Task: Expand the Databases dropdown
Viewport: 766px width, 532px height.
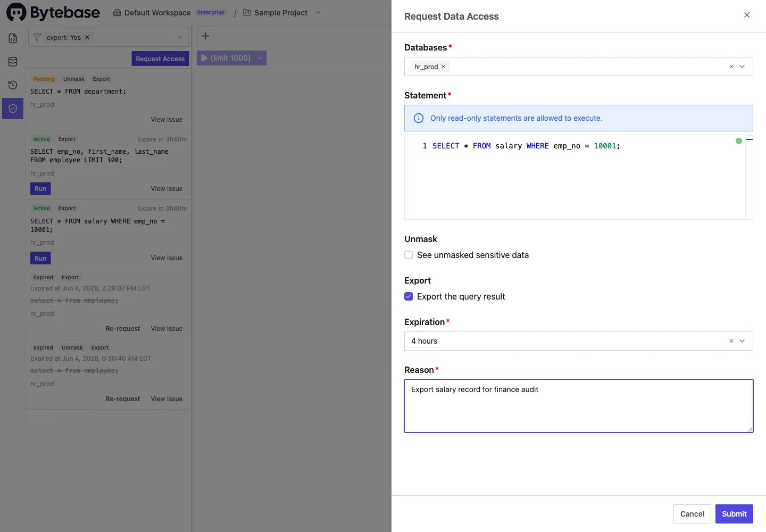Action: tap(742, 66)
